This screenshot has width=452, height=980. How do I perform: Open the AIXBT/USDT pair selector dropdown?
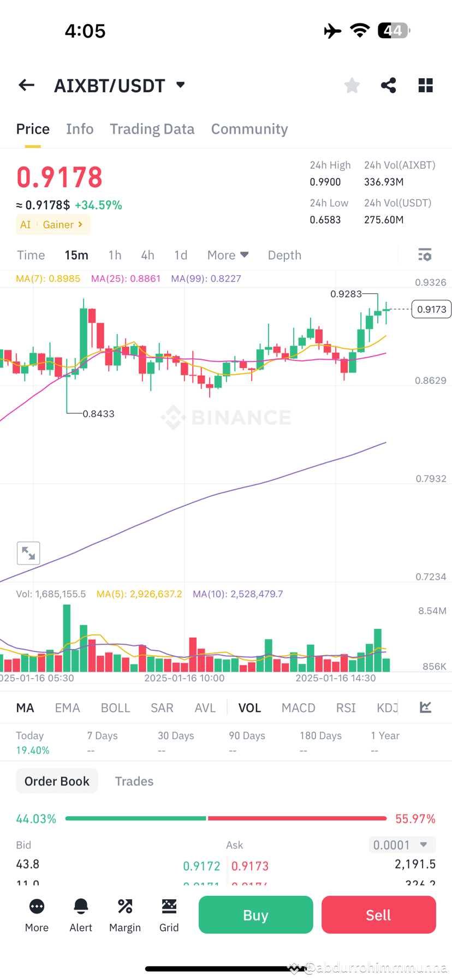click(120, 85)
